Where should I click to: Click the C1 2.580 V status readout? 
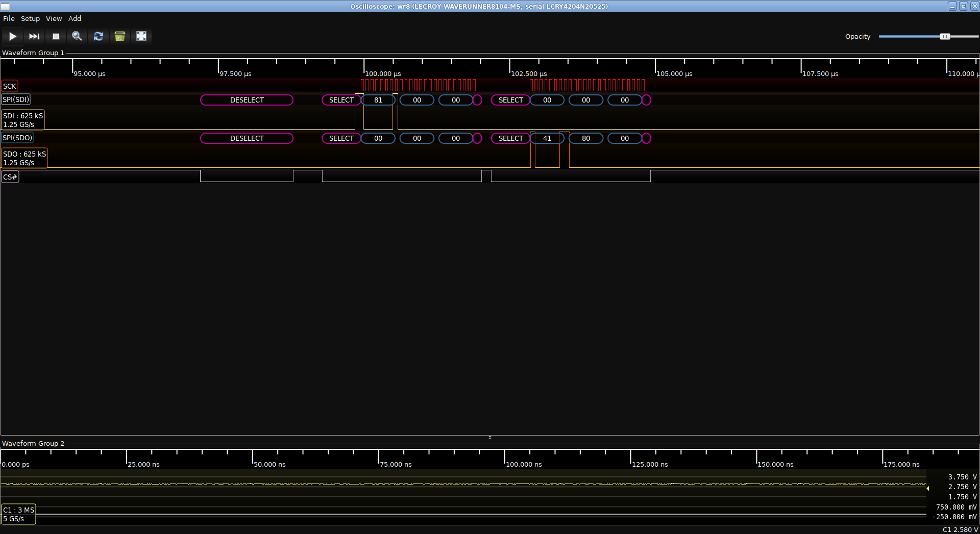(x=960, y=529)
